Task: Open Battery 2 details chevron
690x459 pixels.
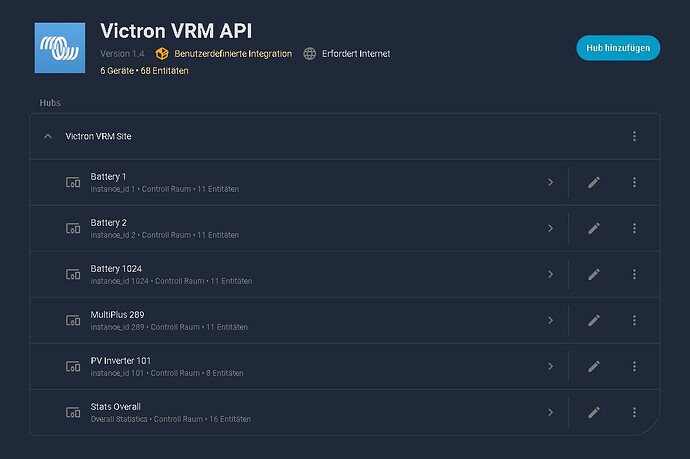Action: pyautogui.click(x=550, y=228)
